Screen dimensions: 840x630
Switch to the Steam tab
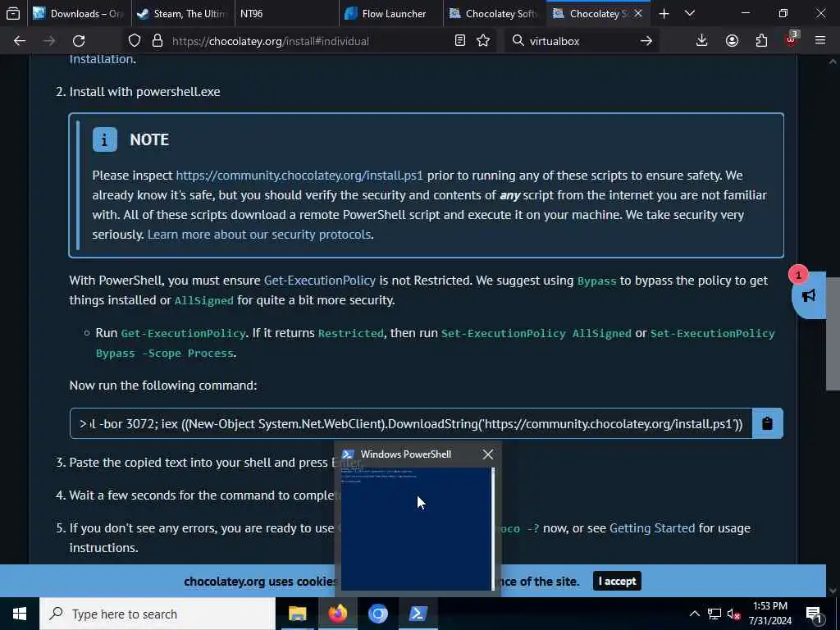pos(183,13)
